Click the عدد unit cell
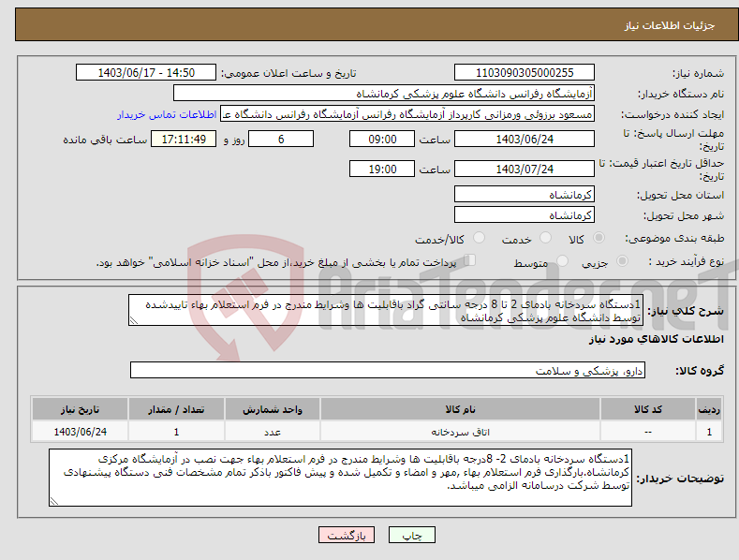The image size is (739, 560). coord(273,432)
